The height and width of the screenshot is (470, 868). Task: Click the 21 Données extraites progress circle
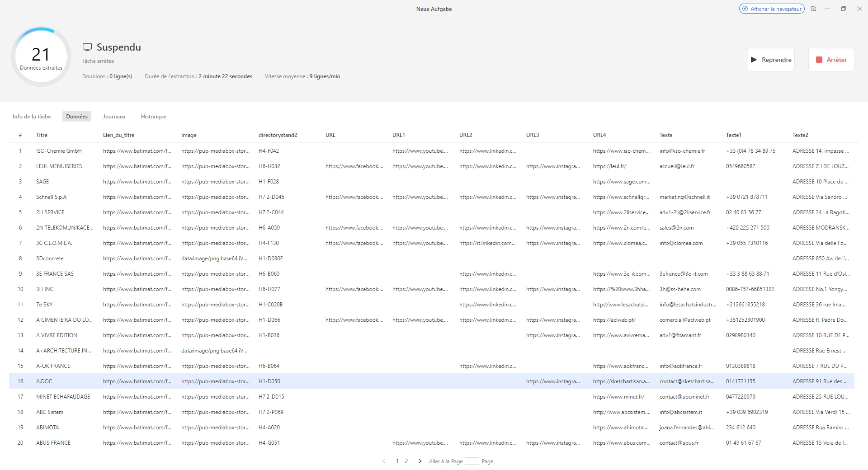tap(41, 57)
